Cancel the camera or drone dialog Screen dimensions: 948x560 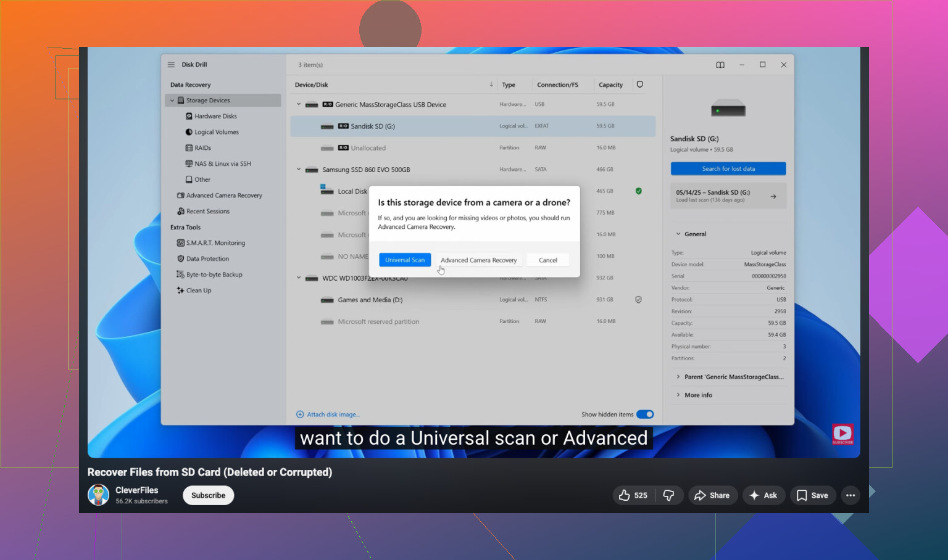click(548, 260)
